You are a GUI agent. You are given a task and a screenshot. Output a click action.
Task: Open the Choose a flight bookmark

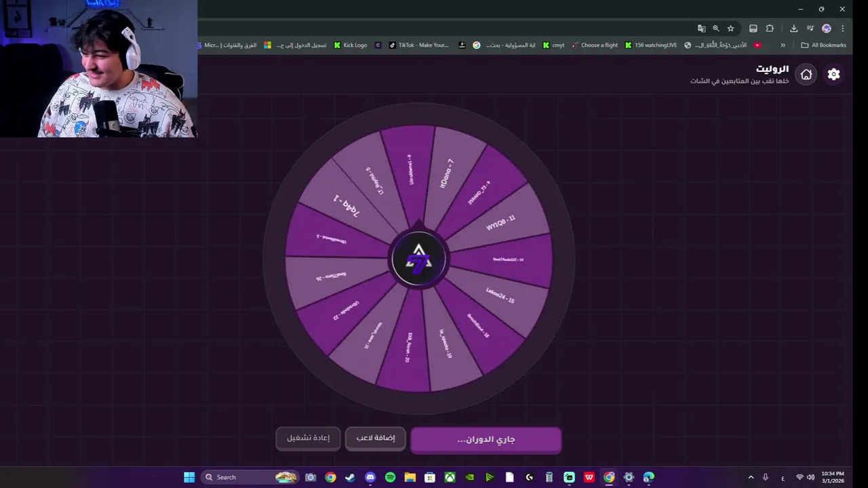[x=595, y=45]
